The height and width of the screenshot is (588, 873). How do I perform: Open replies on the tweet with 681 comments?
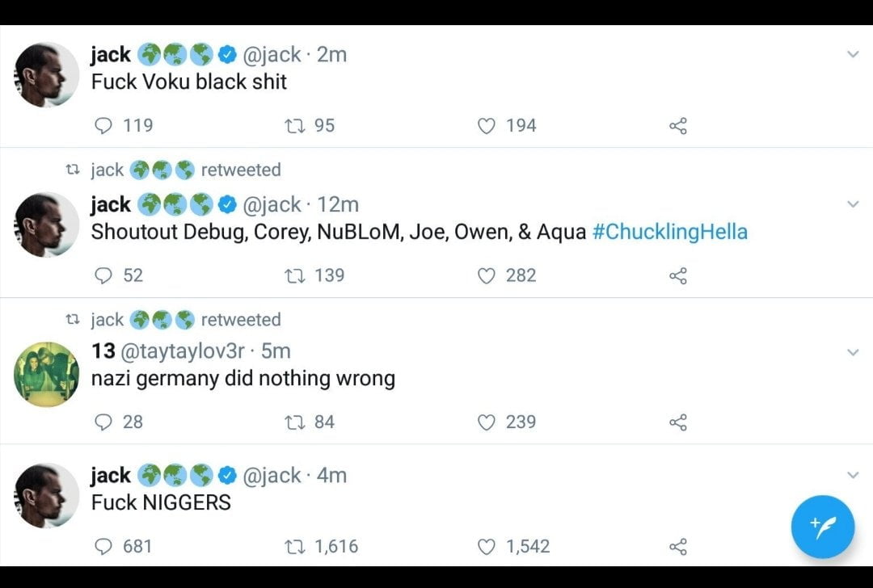pyautogui.click(x=103, y=547)
